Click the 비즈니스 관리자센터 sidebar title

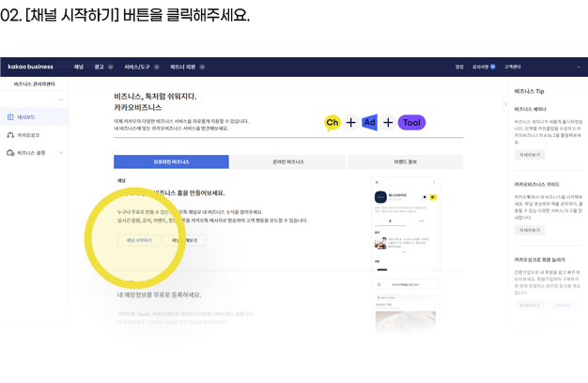[34, 84]
